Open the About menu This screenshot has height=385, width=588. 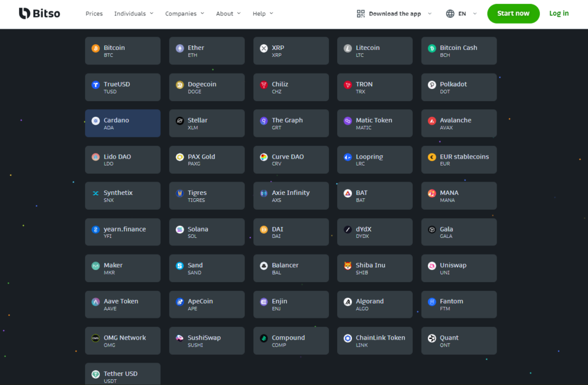(225, 14)
